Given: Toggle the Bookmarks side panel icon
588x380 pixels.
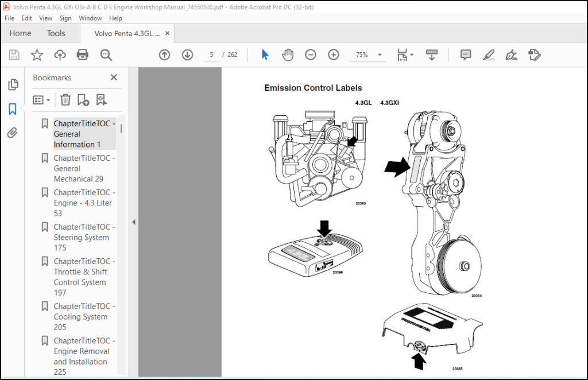Looking at the screenshot, I should [x=13, y=109].
